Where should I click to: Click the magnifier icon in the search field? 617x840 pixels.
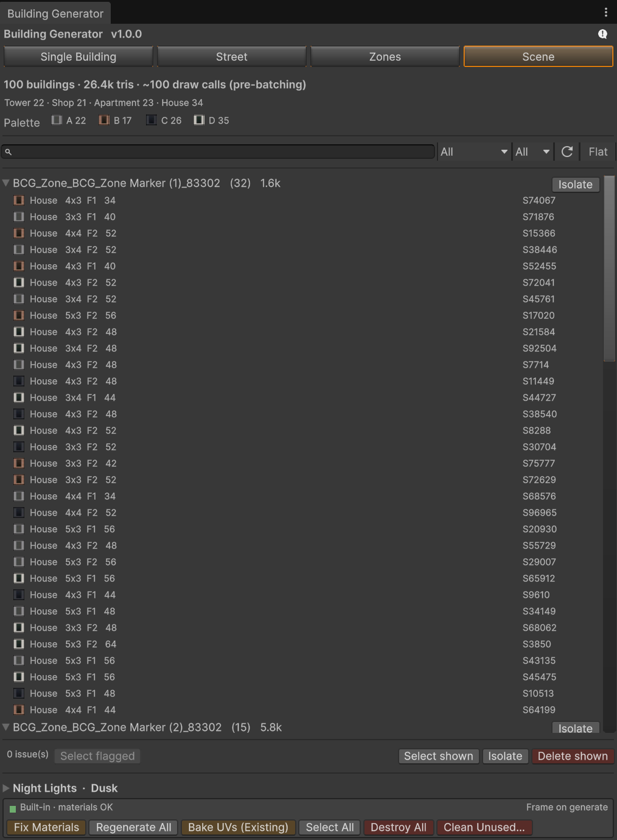point(9,152)
